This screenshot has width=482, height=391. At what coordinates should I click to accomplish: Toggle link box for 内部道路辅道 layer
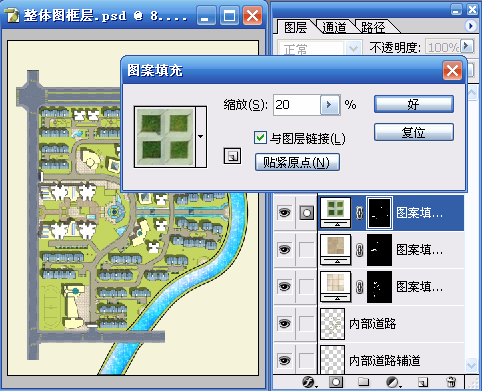[x=306, y=361]
